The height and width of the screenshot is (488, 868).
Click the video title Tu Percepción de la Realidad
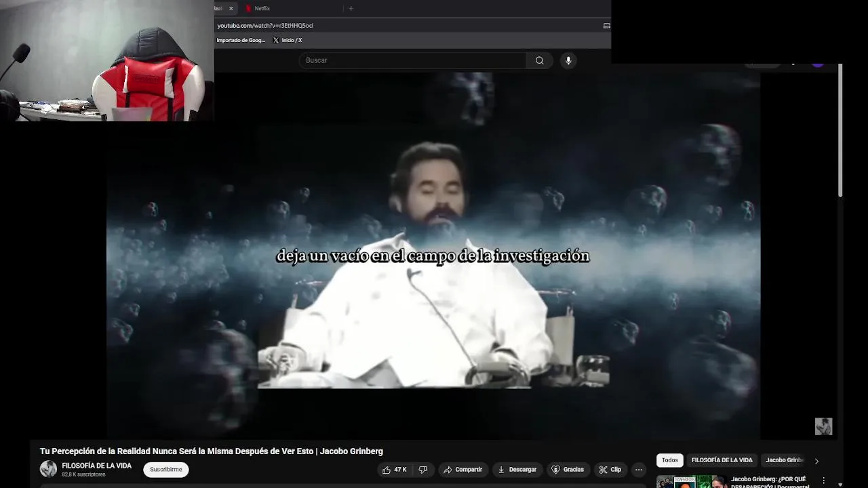coord(212,451)
